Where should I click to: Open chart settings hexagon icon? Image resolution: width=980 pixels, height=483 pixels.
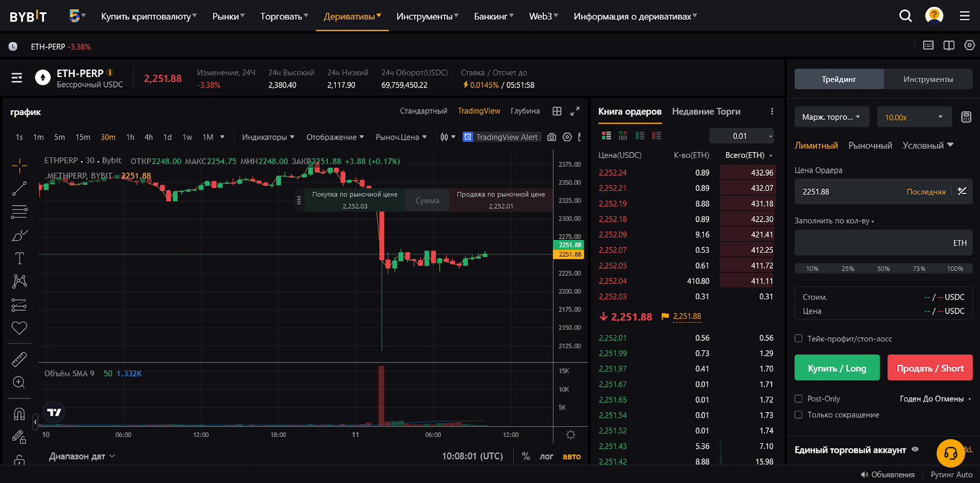567,137
